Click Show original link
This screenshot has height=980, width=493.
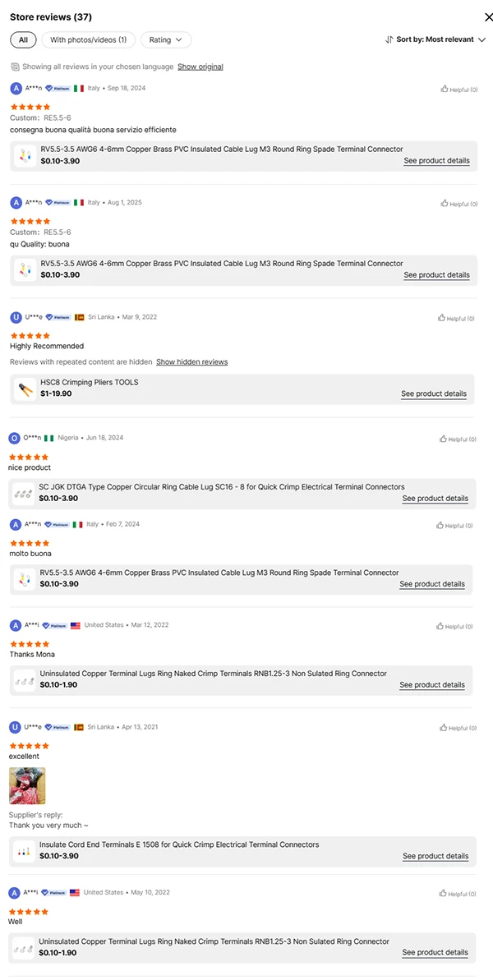[200, 67]
